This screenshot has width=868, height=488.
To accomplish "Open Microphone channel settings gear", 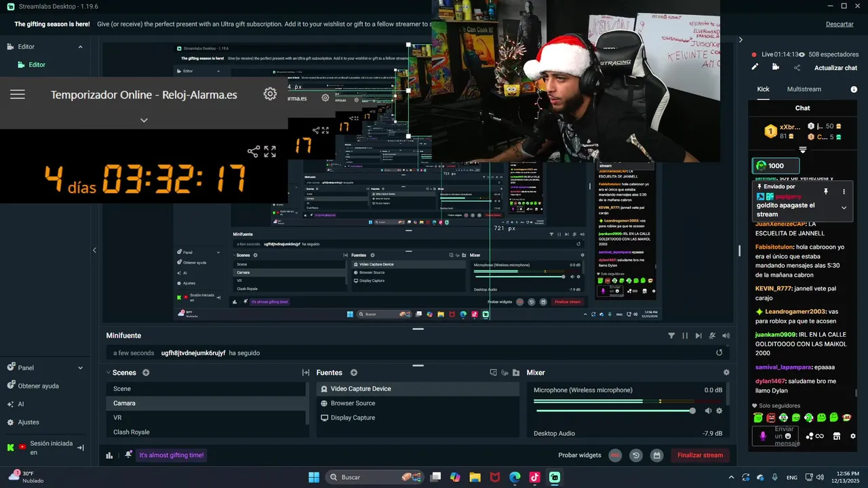I will (x=719, y=411).
